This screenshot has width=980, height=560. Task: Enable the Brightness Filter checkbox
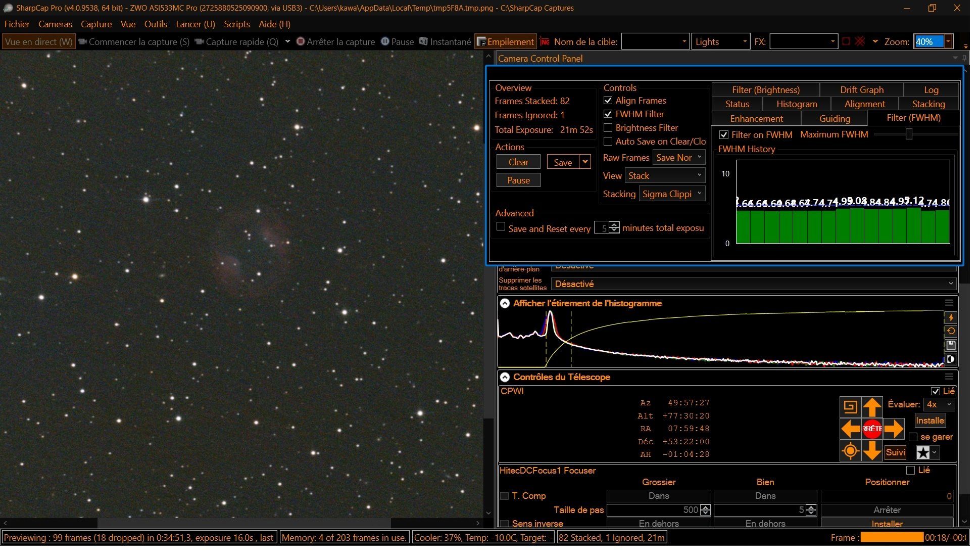608,128
